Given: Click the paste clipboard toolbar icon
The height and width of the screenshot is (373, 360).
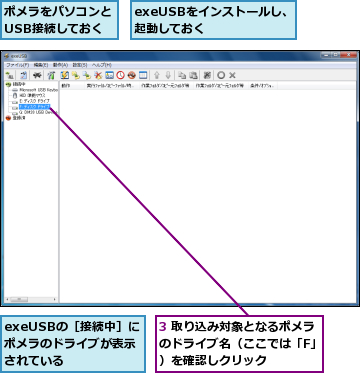Looking at the screenshot, I should coord(193,75).
